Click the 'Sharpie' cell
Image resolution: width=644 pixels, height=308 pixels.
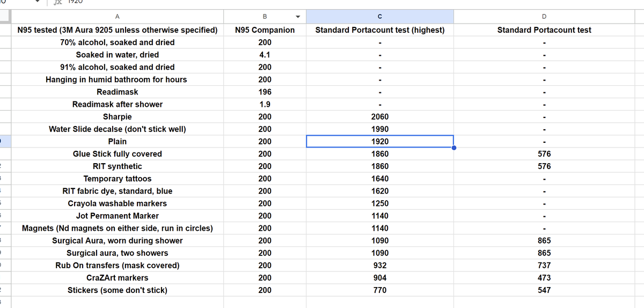point(118,116)
